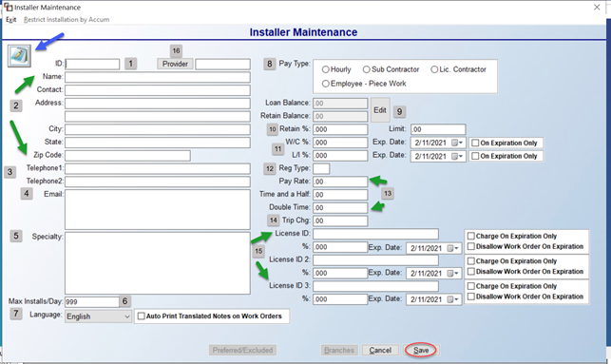Select the Sub Contractor pay type
611x364 pixels.
click(x=366, y=69)
